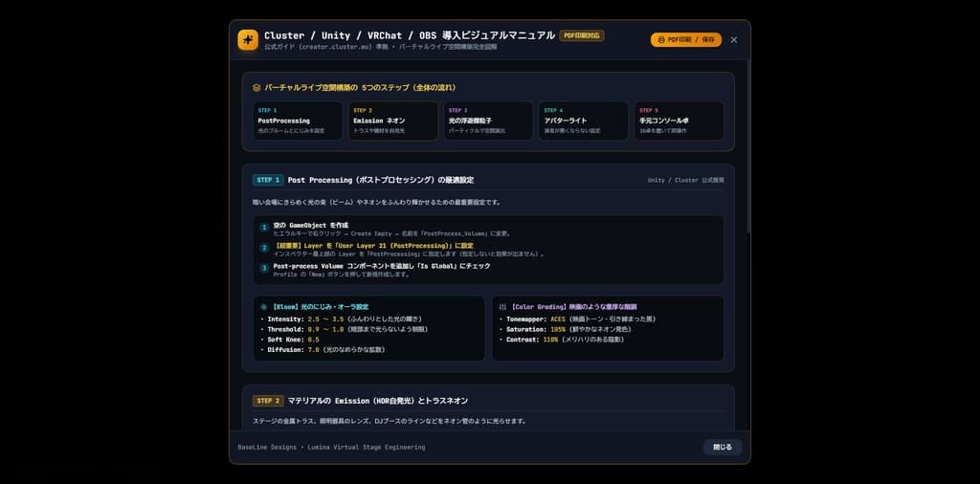Click the 'ステージの金属トラス' description sentence
Screen dimensions: 980x484
[x=390, y=421]
